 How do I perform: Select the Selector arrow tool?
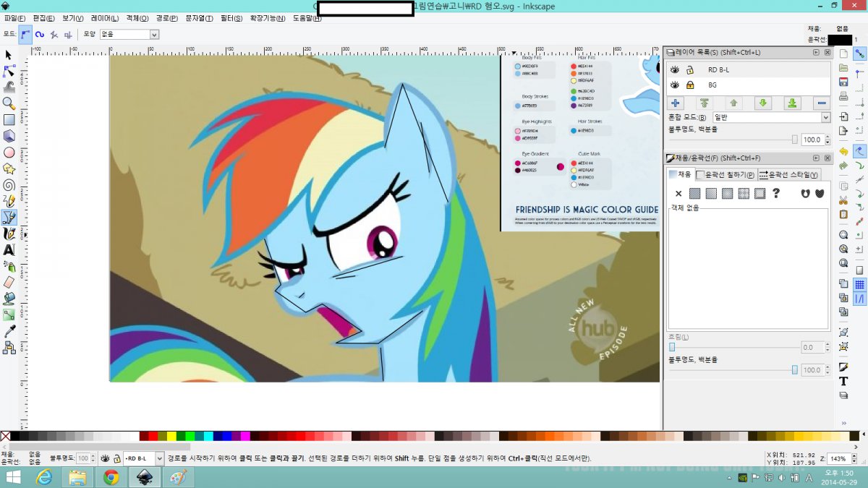pyautogui.click(x=9, y=54)
